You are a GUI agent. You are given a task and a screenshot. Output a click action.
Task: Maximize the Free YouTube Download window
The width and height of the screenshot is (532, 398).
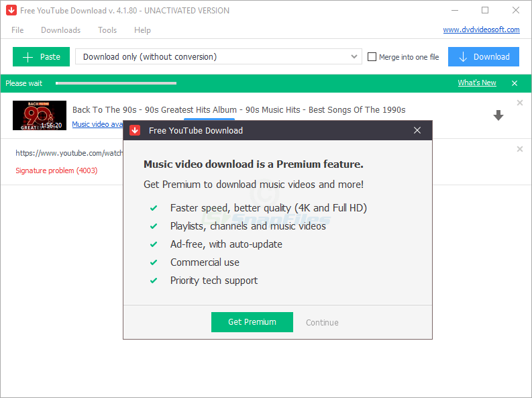click(x=485, y=10)
